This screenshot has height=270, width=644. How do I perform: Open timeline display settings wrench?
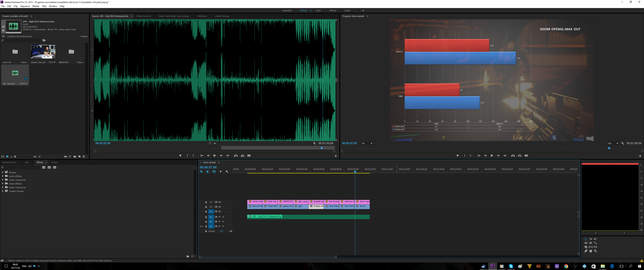227,172
